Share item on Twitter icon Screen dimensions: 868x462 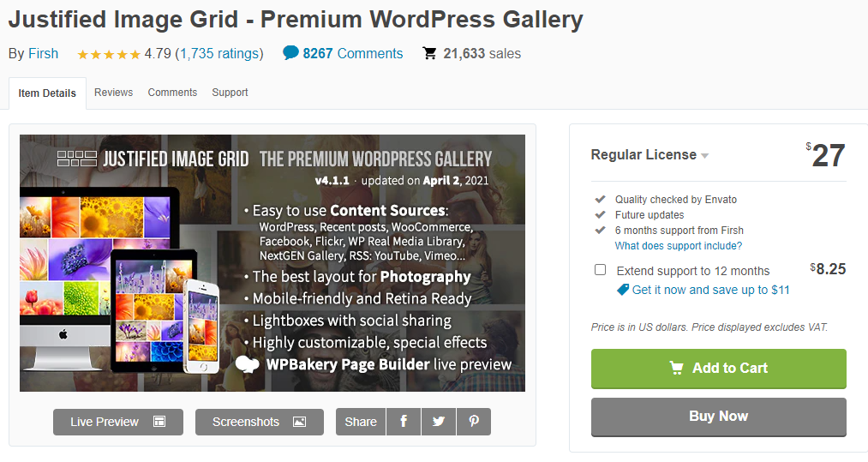pos(439,422)
